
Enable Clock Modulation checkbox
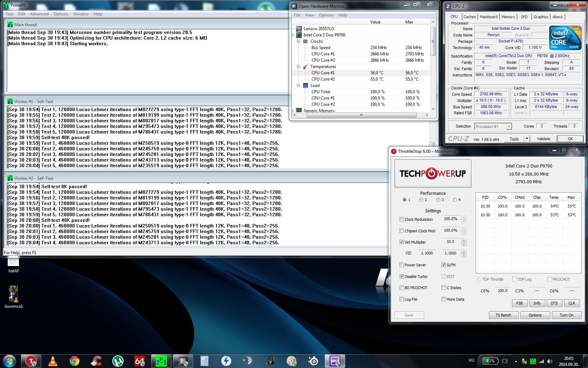(x=401, y=219)
